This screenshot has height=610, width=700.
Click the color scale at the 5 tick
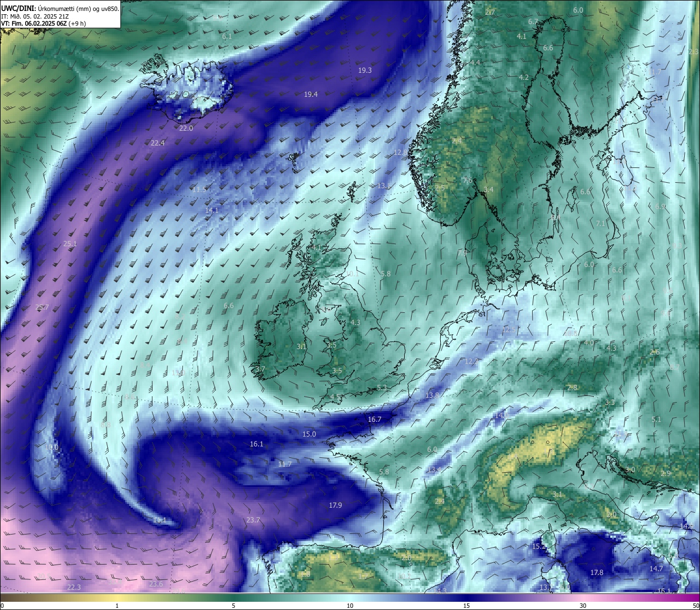[x=234, y=606]
